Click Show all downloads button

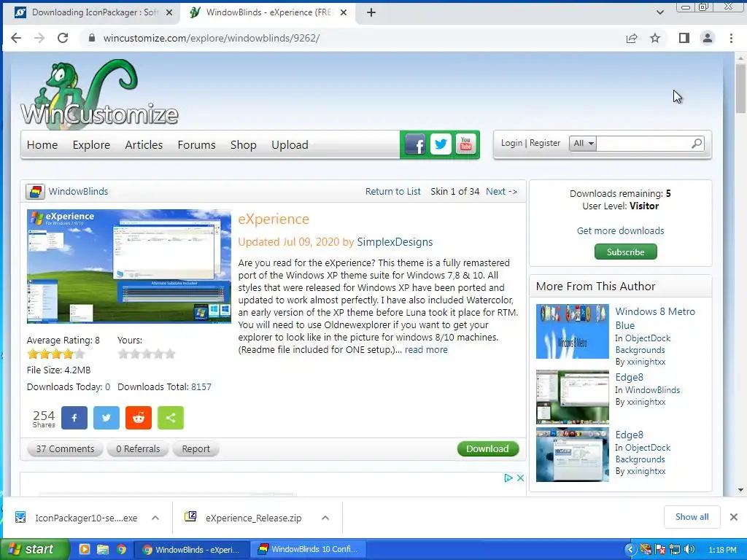[x=692, y=517]
